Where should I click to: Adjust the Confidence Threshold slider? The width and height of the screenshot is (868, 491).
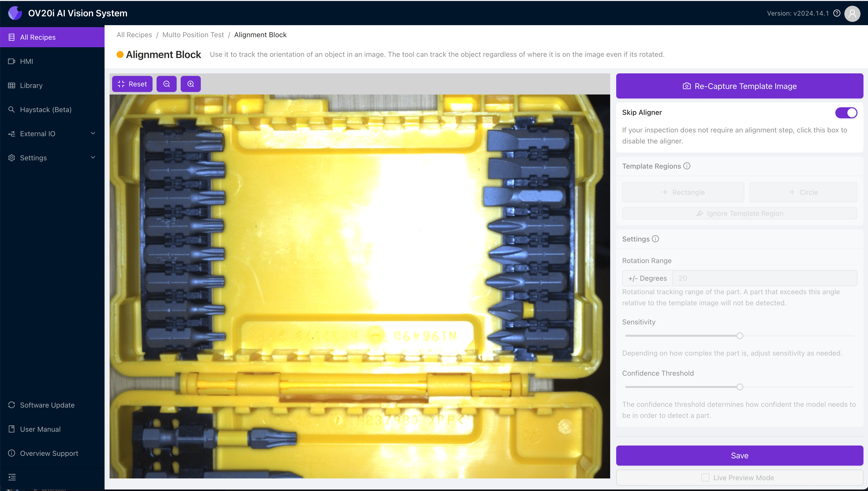(x=740, y=387)
